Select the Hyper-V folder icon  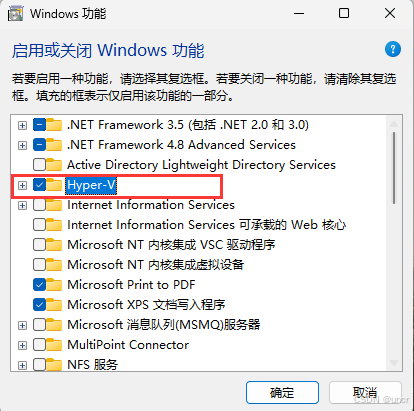tap(54, 185)
